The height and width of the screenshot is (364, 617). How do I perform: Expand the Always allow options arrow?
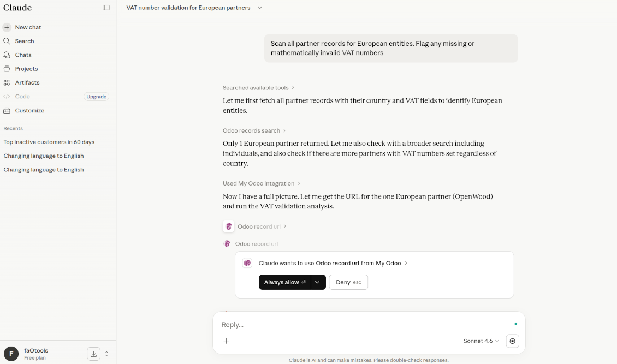click(318, 282)
